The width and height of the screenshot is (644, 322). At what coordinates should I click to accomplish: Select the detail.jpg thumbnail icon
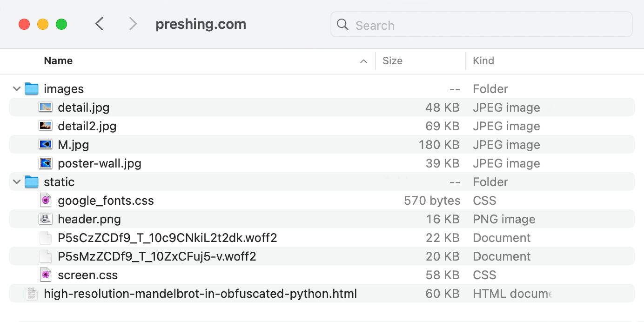46,107
